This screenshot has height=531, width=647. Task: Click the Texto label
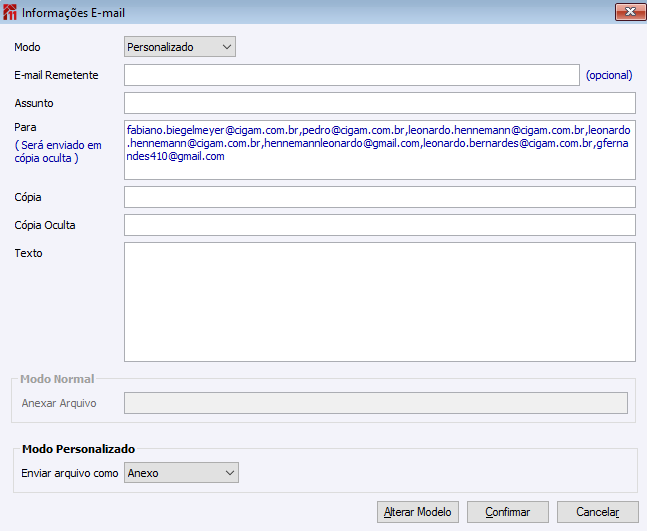click(x=28, y=253)
